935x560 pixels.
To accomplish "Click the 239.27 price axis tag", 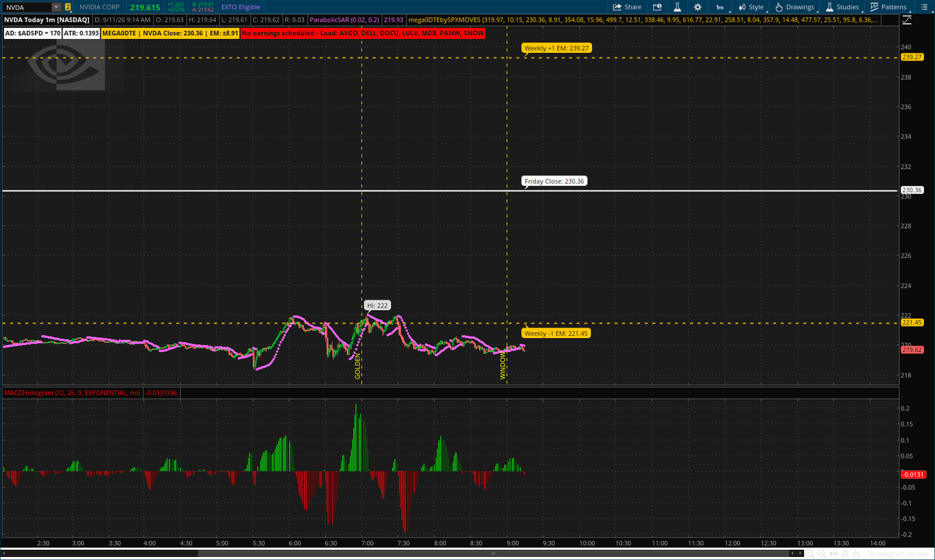I will pyautogui.click(x=912, y=57).
